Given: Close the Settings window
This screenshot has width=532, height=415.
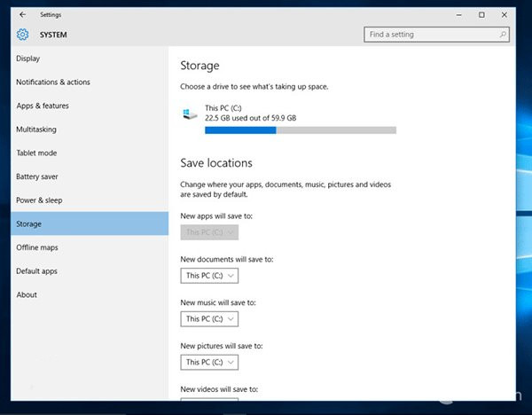Looking at the screenshot, I should coord(505,15).
